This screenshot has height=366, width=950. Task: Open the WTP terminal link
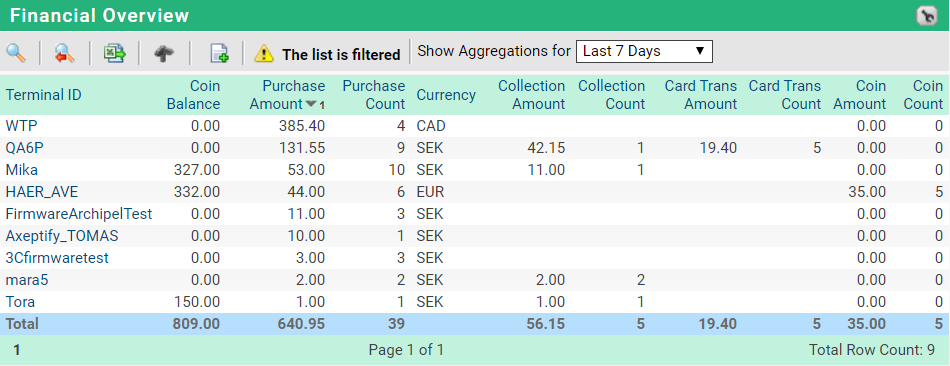(x=18, y=126)
